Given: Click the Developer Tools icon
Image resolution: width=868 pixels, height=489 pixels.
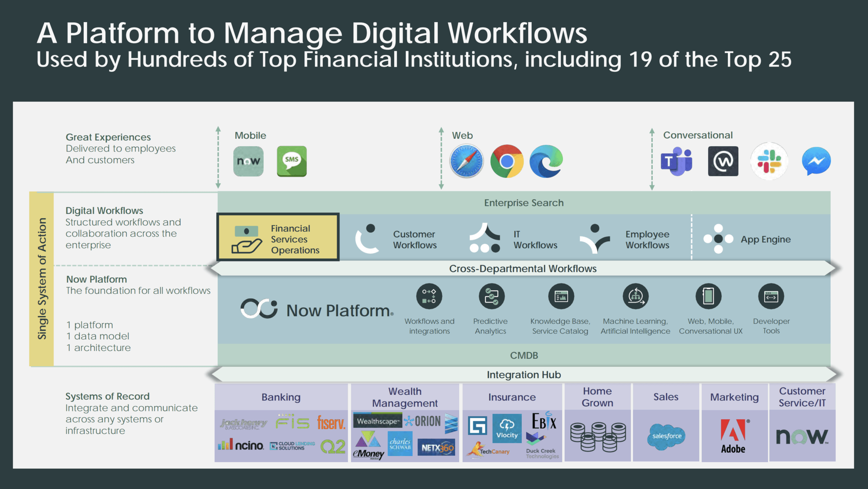Looking at the screenshot, I should coord(771,296).
